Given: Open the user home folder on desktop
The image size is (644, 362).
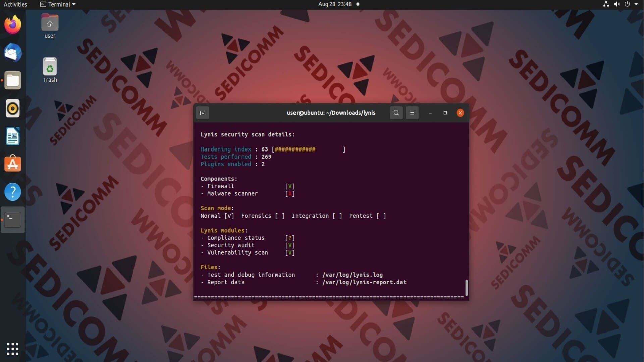Looking at the screenshot, I should 50,26.
